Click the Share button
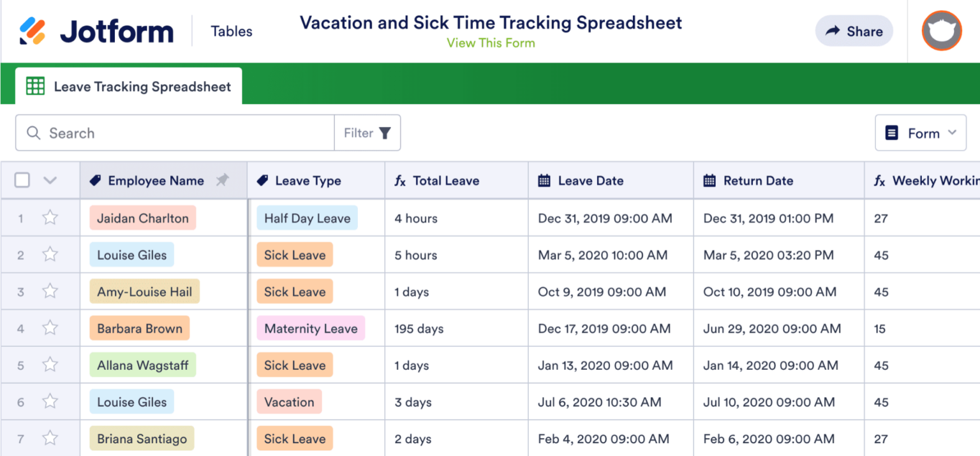The width and height of the screenshot is (980, 456). [854, 31]
